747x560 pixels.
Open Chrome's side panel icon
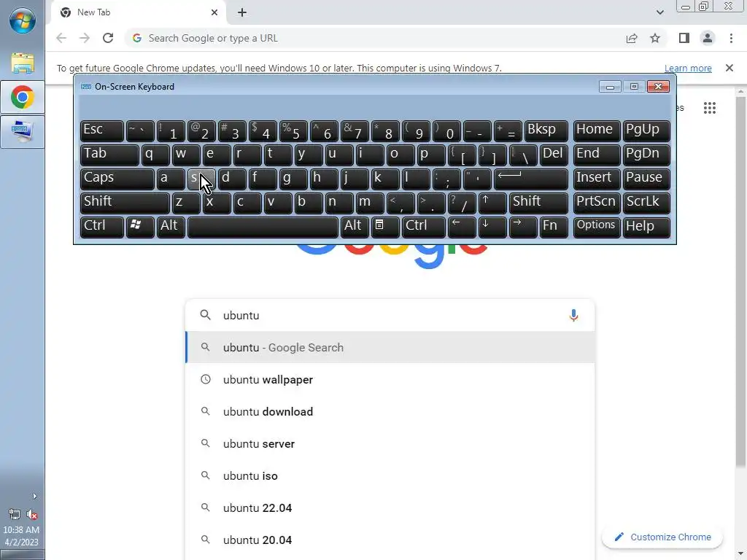[684, 38]
